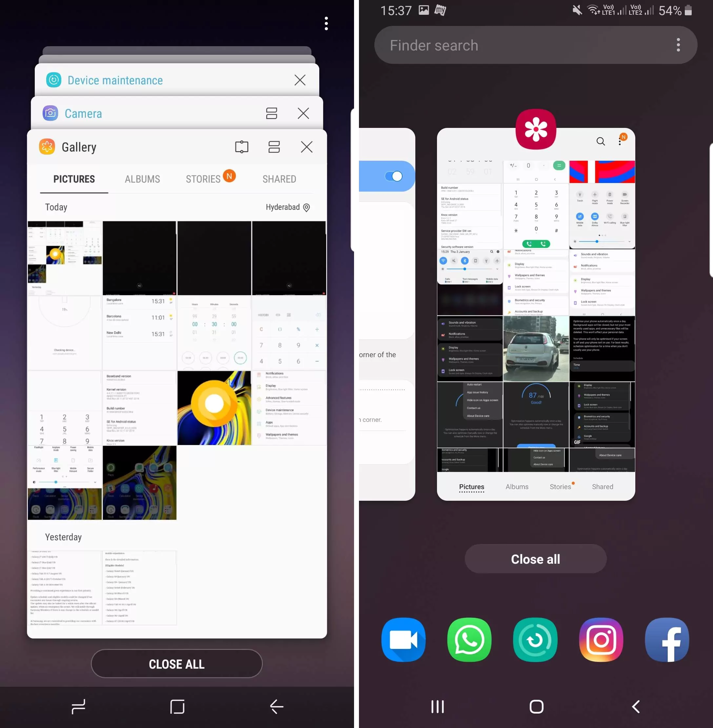This screenshot has height=728, width=713.
Task: Select the Pictures tab in Gallery
Action: click(x=74, y=179)
